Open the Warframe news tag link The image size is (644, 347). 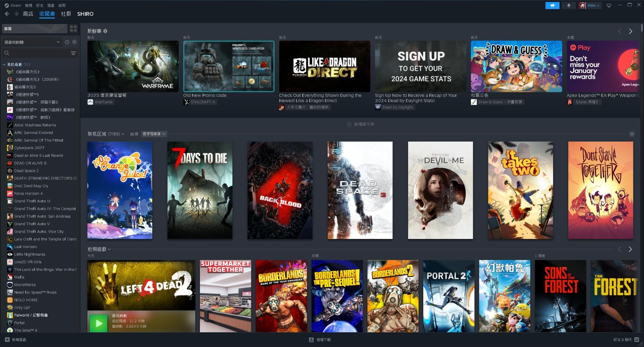click(x=101, y=102)
